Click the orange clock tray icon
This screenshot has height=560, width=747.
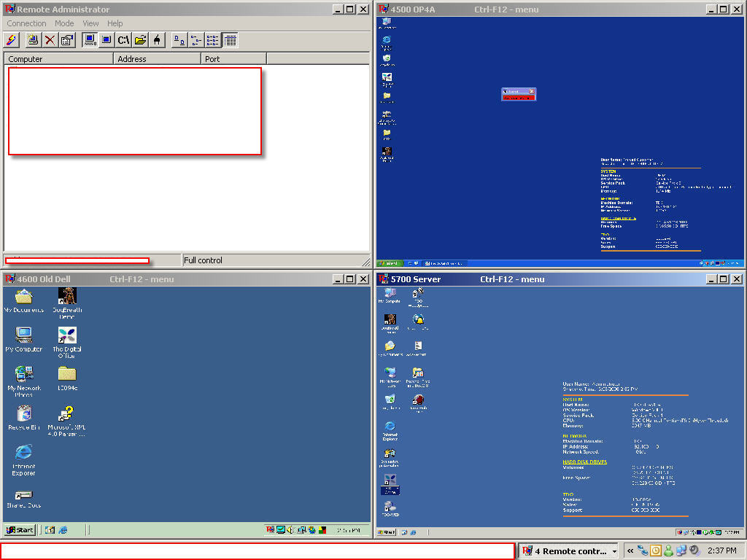[x=656, y=551]
